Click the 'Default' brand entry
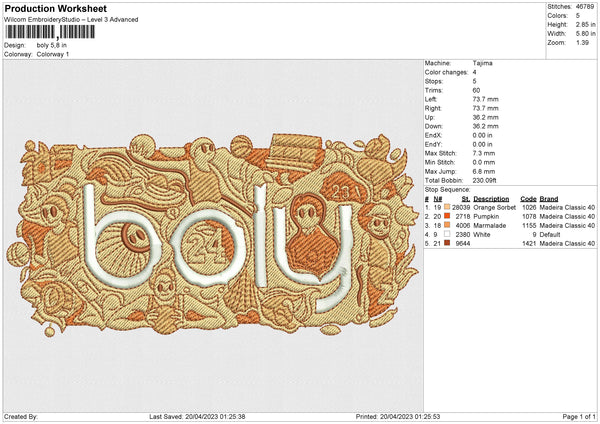600x424 pixels. pos(550,234)
